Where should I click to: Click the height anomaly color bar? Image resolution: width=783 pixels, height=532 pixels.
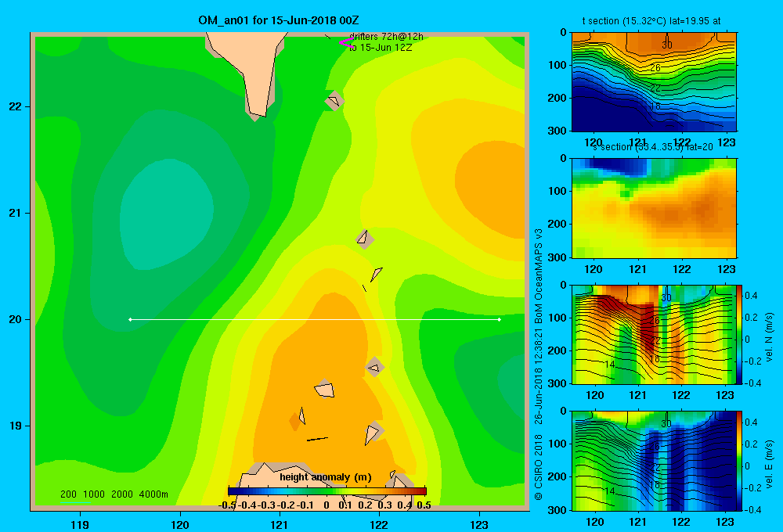(x=327, y=491)
